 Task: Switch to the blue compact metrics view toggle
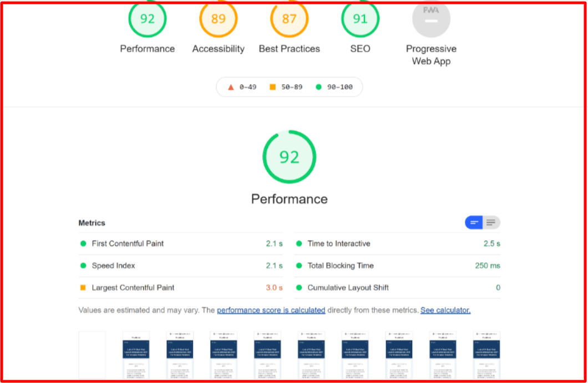(x=474, y=223)
